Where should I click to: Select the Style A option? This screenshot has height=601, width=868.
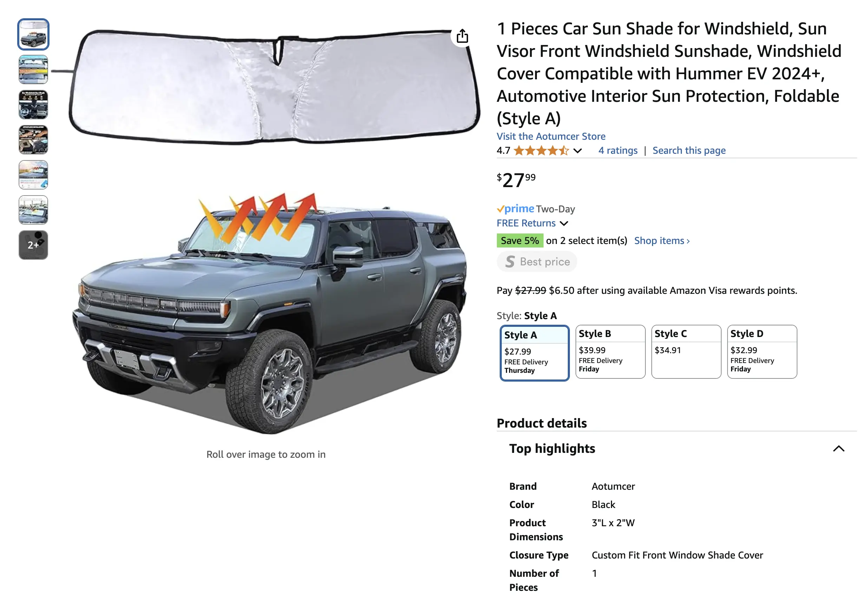(x=534, y=352)
